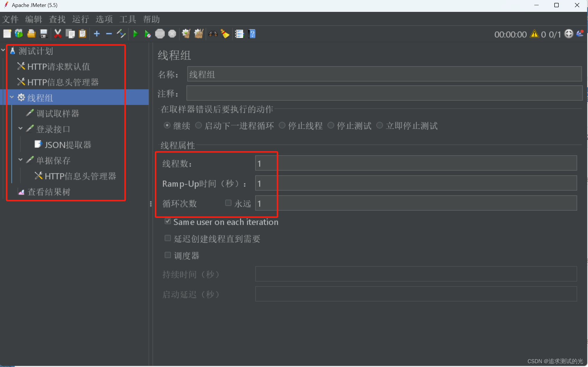The height and width of the screenshot is (367, 588).
Task: Select the 停止测试 radio button
Action: pyautogui.click(x=331, y=126)
